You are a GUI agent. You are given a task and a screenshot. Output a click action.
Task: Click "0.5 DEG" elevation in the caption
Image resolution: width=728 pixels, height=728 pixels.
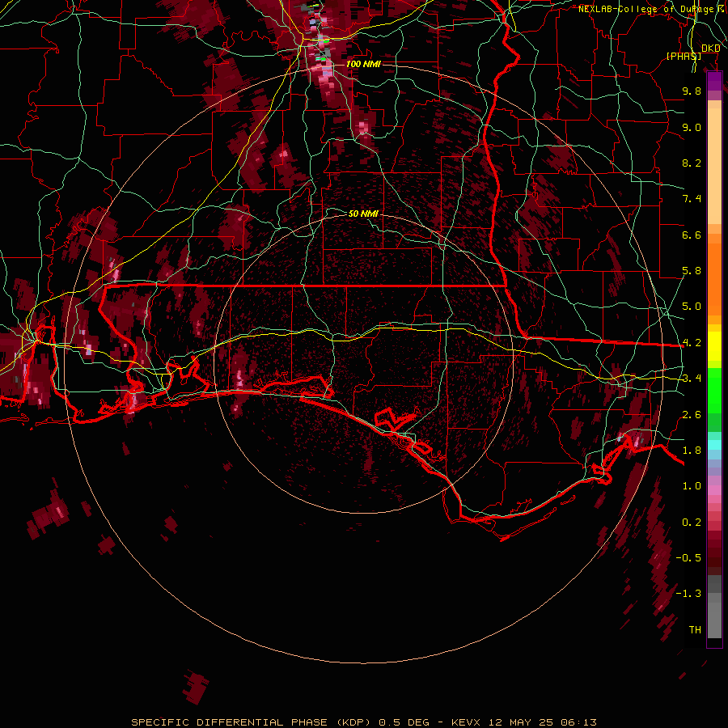(404, 722)
